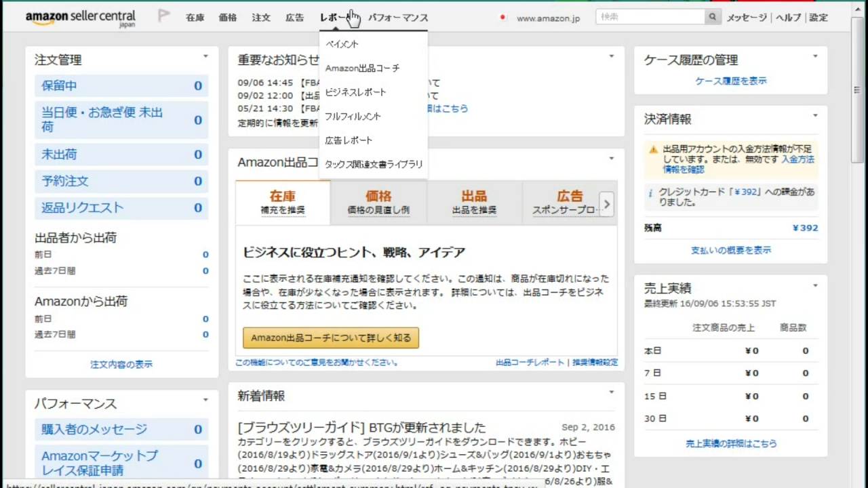Open the ブラウズツリーガイド BTG news headline

pyautogui.click(x=362, y=428)
